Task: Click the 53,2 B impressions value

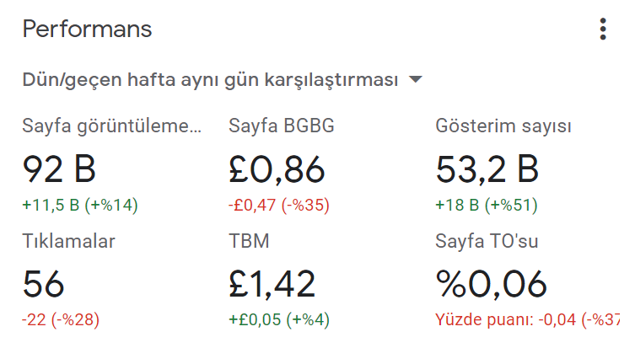Action: coord(487,170)
